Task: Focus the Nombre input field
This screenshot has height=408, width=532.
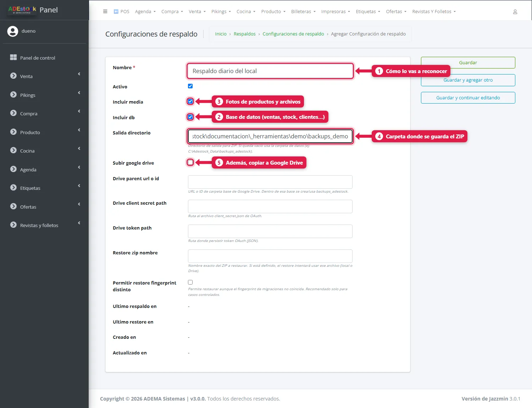Action: point(270,71)
